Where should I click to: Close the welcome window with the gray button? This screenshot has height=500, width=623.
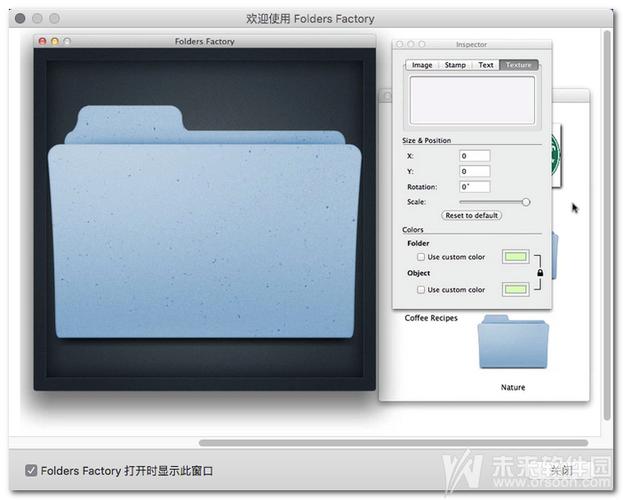tap(20, 18)
